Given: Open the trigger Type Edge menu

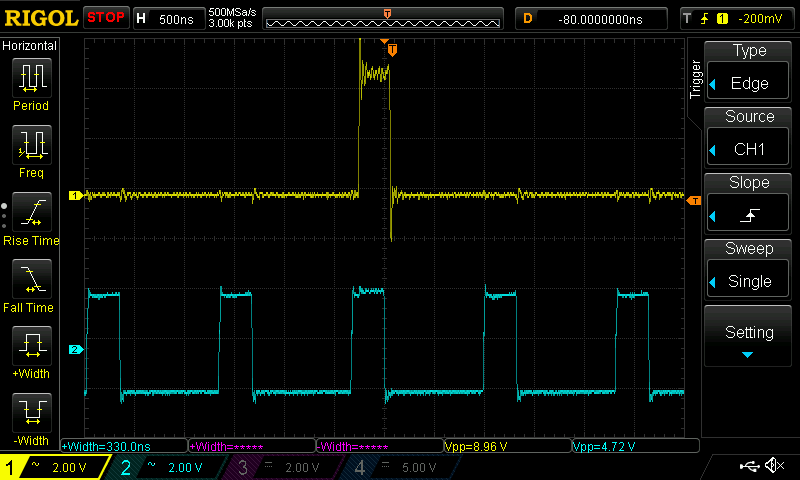Looking at the screenshot, I should coord(749,69).
